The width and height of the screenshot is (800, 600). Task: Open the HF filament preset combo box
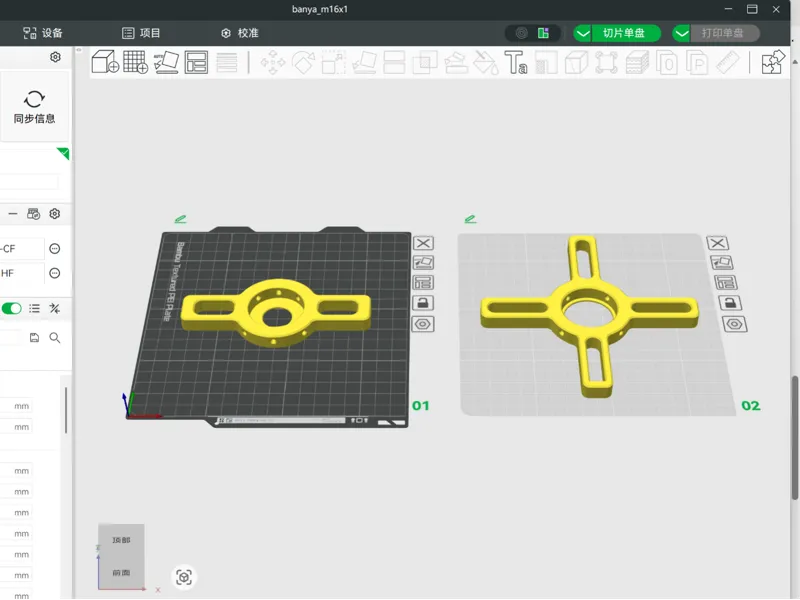(x=21, y=273)
